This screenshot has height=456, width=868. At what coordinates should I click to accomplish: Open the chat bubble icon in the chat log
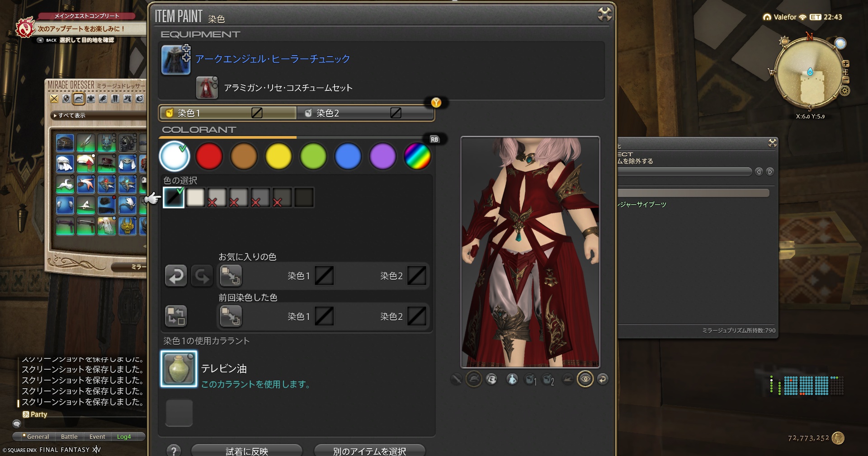click(17, 423)
